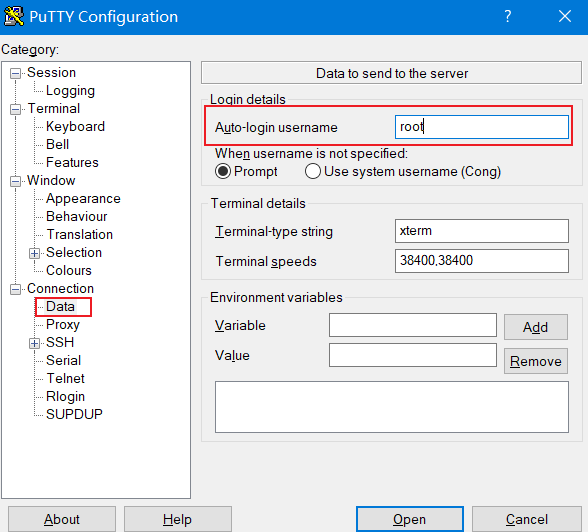This screenshot has height=532, width=588.
Task: Click the question mark help icon
Action: [x=507, y=16]
